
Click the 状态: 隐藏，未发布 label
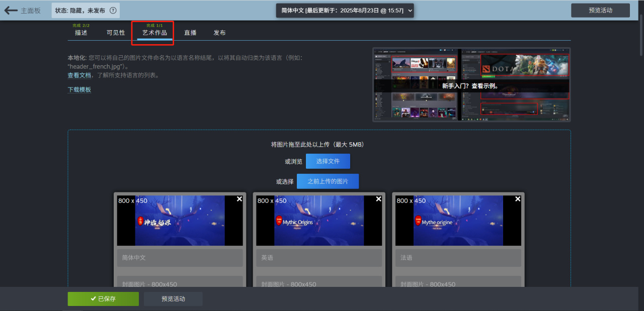pyautogui.click(x=80, y=11)
